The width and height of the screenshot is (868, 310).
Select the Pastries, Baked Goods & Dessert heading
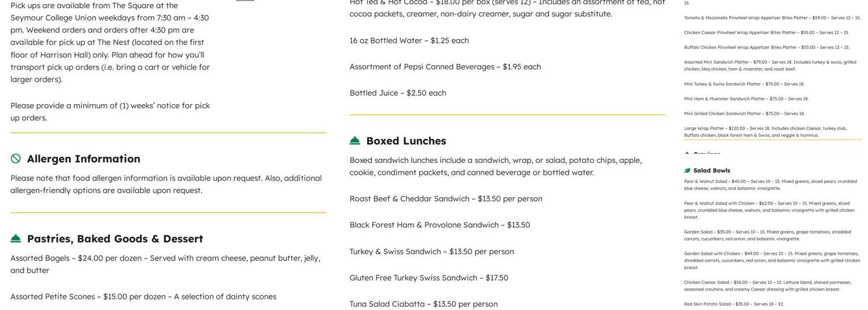tap(115, 239)
